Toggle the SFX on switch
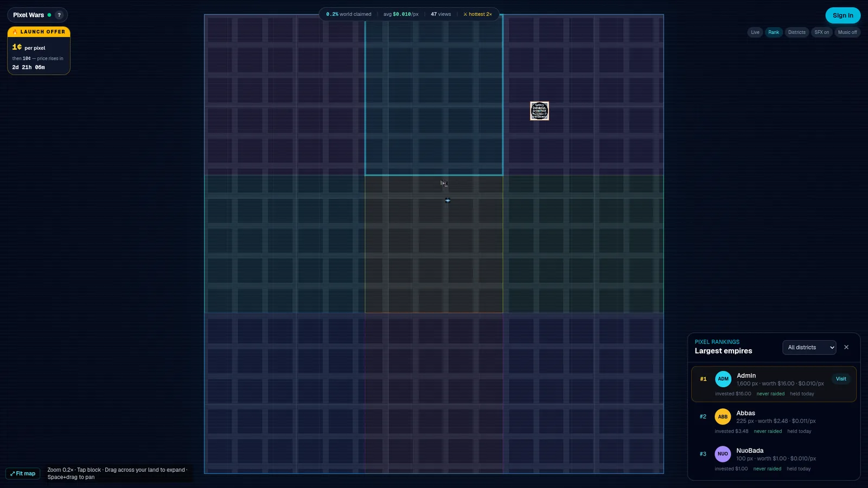The width and height of the screenshot is (868, 488). click(x=821, y=33)
